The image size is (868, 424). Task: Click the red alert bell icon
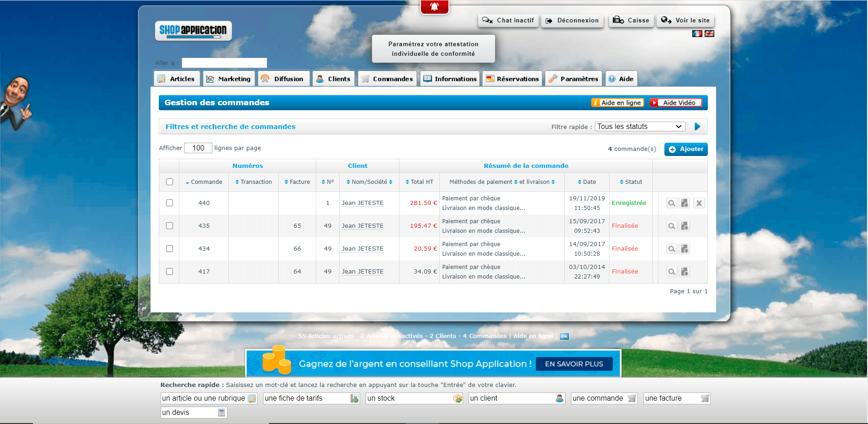434,7
